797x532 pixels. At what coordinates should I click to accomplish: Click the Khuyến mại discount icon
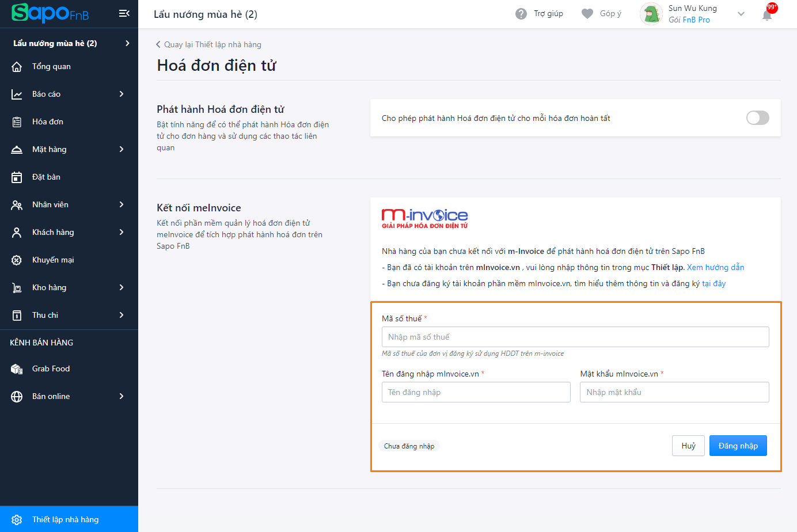click(17, 260)
